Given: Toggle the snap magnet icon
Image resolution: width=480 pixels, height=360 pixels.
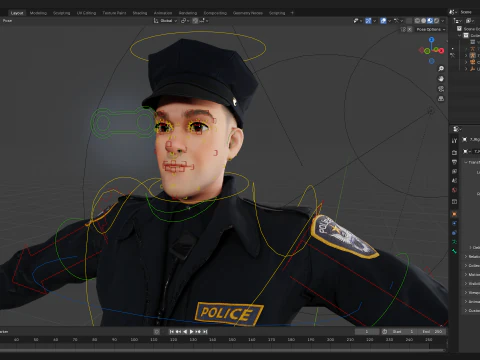Looking at the screenshot, I should coord(195,21).
